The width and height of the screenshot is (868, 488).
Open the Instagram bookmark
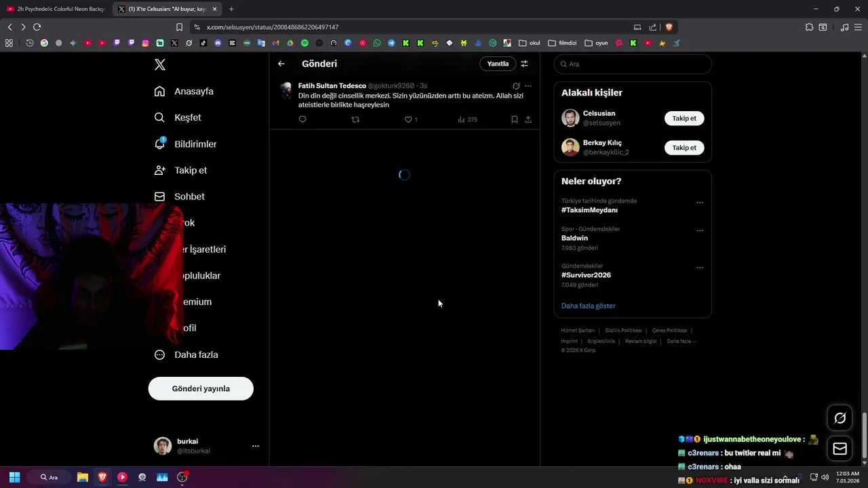click(x=145, y=43)
